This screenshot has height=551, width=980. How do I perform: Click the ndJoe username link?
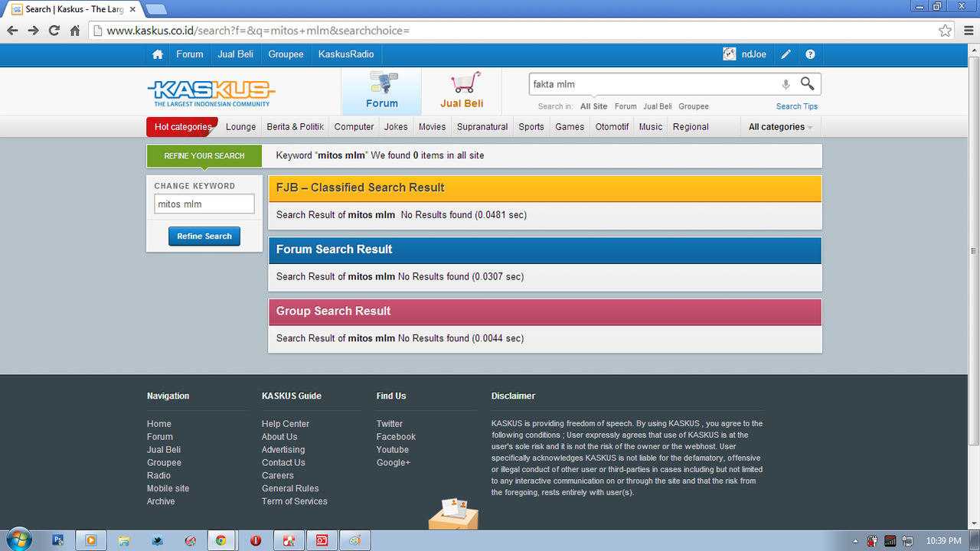pos(754,54)
